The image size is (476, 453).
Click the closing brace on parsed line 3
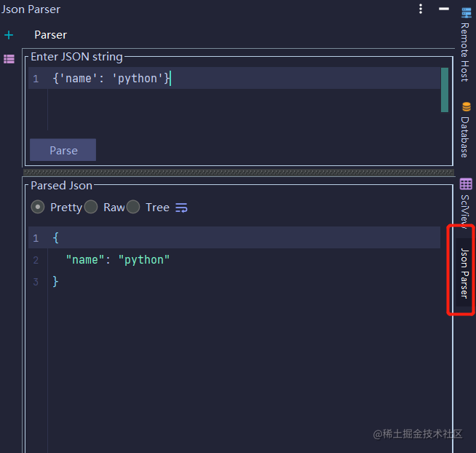tap(55, 282)
